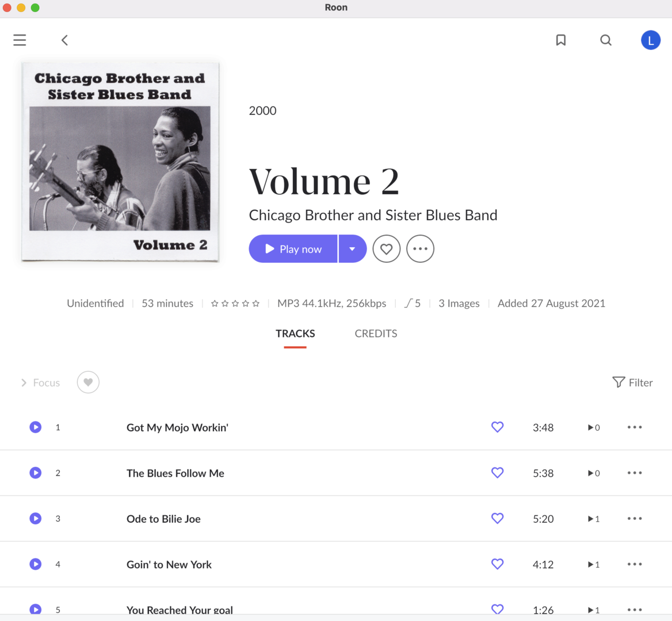Favorite the Volume 2 album with heart
This screenshot has width=672, height=621.
(387, 249)
